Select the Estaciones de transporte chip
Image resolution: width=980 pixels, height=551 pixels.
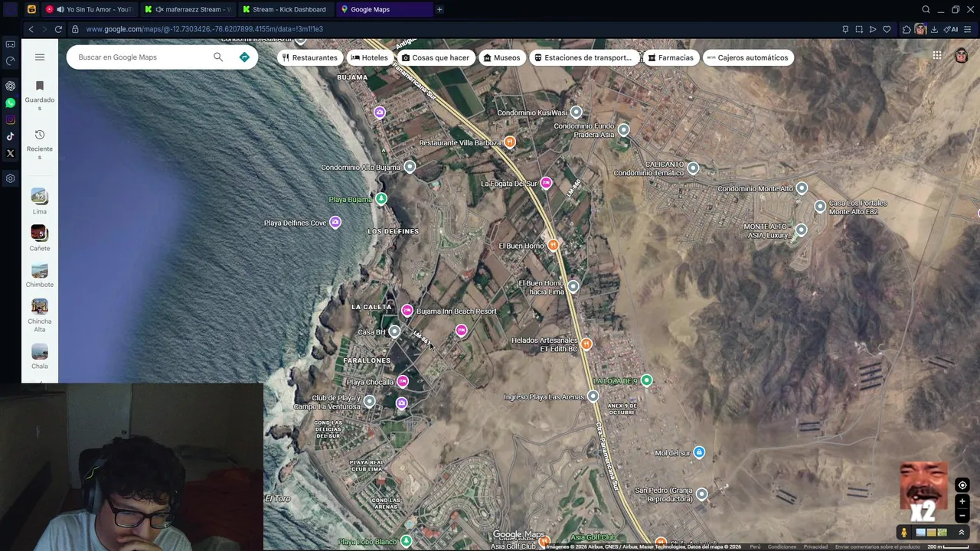pyautogui.click(x=583, y=57)
